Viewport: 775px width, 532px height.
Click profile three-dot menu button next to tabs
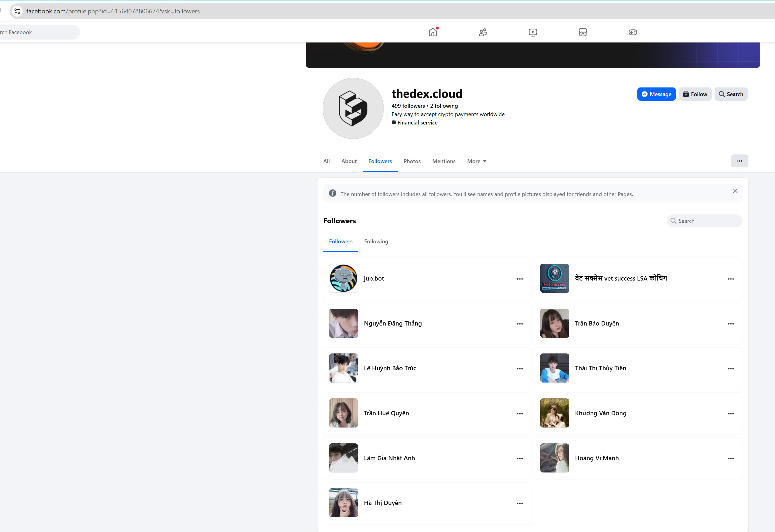click(x=739, y=161)
